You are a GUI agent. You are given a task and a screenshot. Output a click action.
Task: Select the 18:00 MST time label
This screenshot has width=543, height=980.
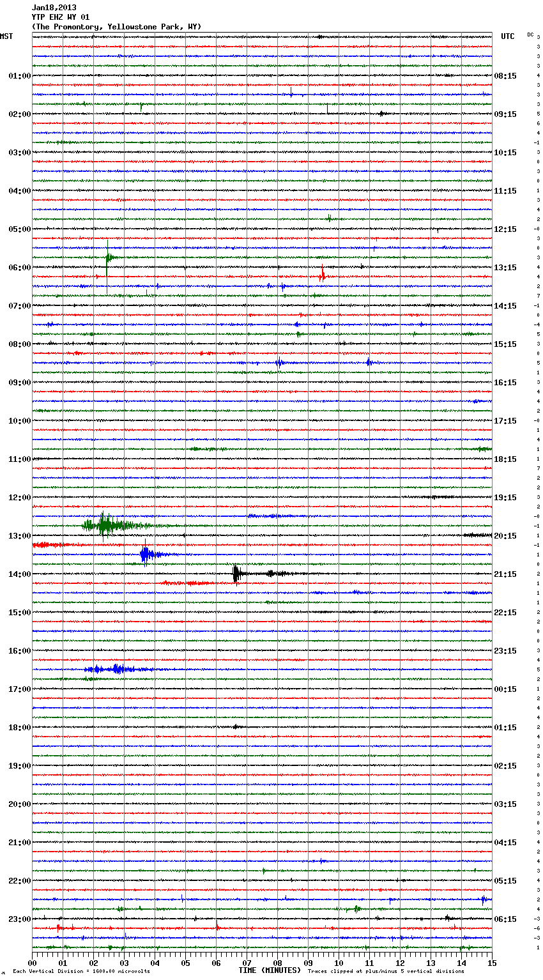(x=20, y=728)
